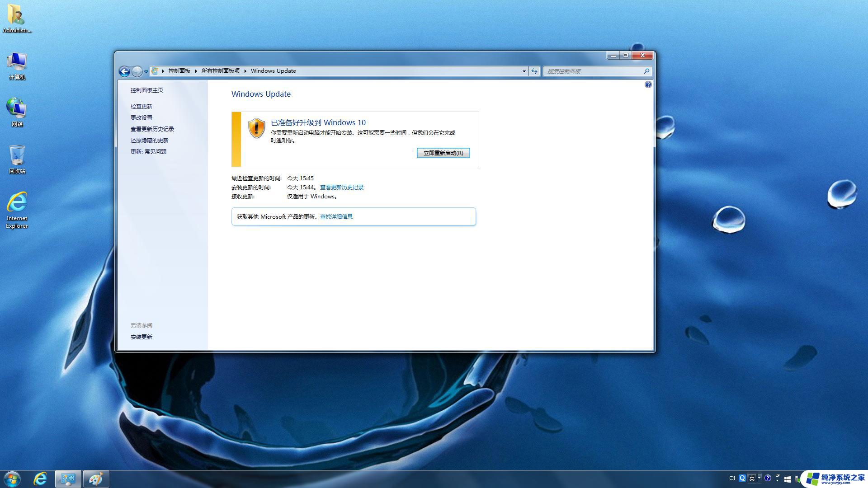The image size is (868, 488).
Task: Select 所有控制面板项 in the breadcrumb
Action: click(220, 71)
